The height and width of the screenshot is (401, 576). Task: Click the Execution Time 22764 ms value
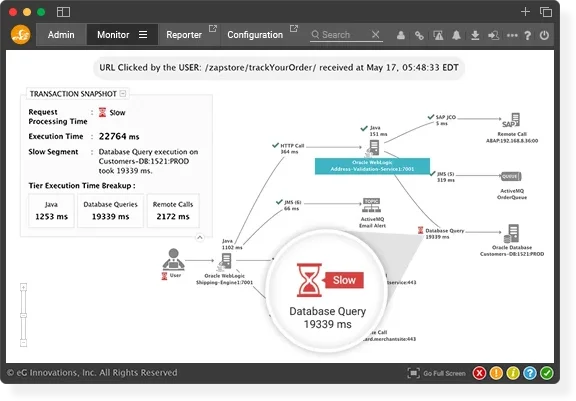pos(119,137)
